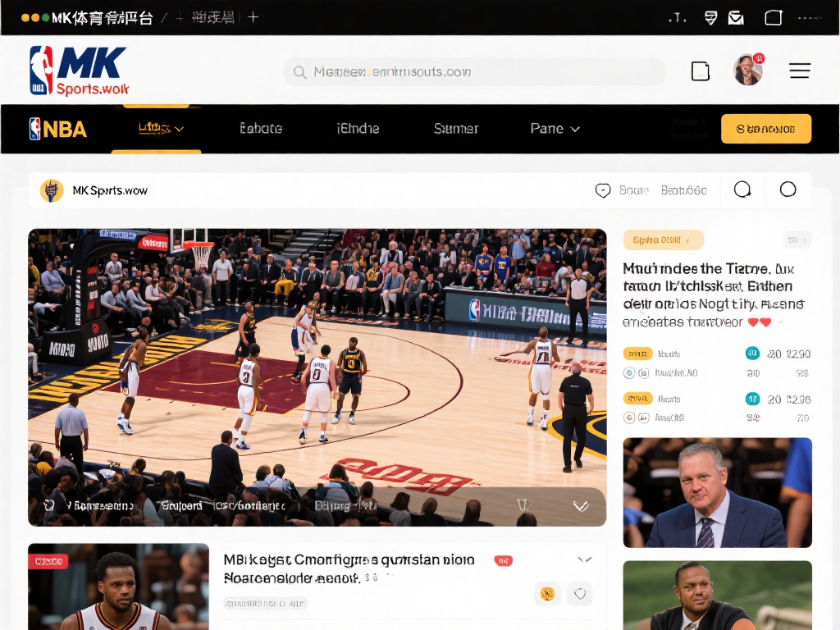This screenshot has width=840, height=630.
Task: Click the yellow button in navigation bar
Action: click(765, 129)
